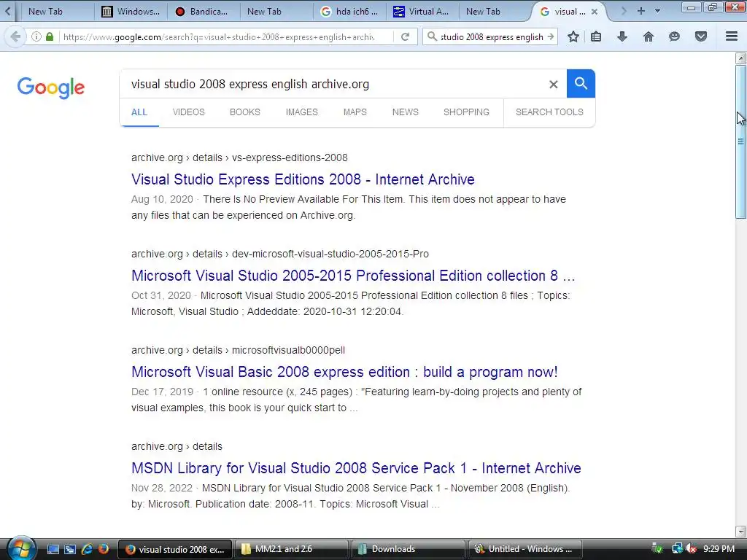Open Downloads taskbar window
Screen dimensions: 747x560
coord(408,549)
